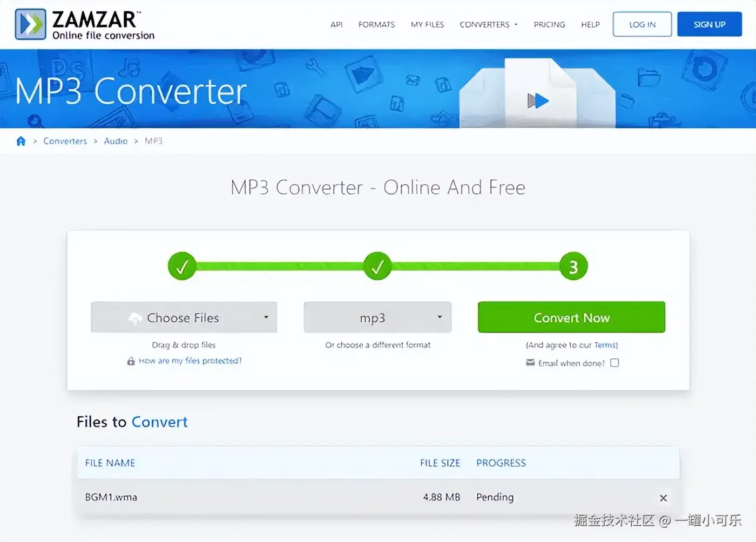Enable the Email when done checkbox
756x542 pixels.
[x=615, y=363]
